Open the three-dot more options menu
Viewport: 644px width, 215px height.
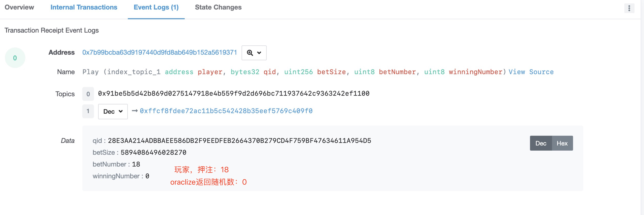point(629,8)
